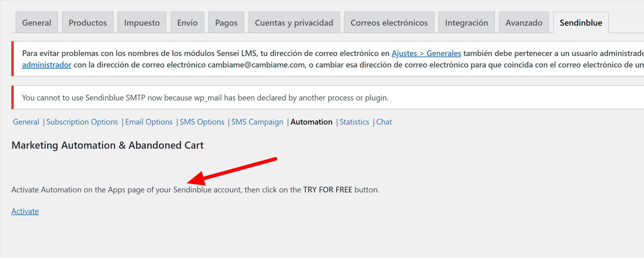Select the Envío tab
Viewport: 644px width, 258px height.
187,22
